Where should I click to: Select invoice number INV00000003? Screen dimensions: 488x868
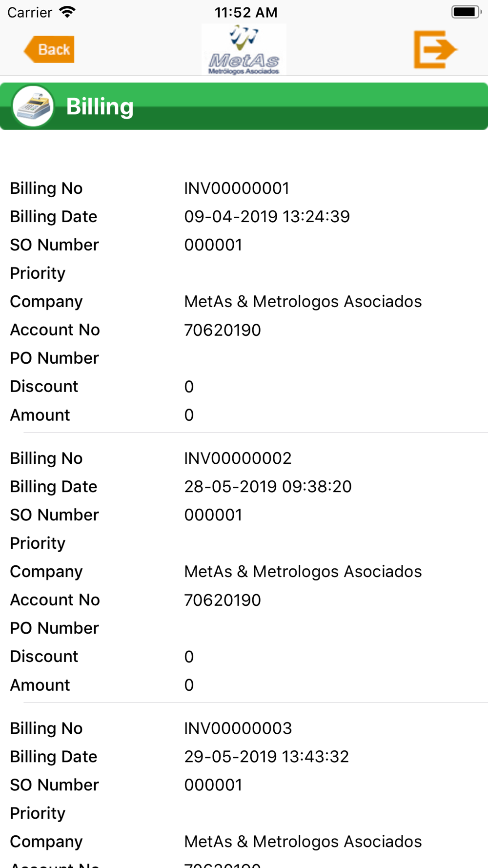[x=238, y=728]
